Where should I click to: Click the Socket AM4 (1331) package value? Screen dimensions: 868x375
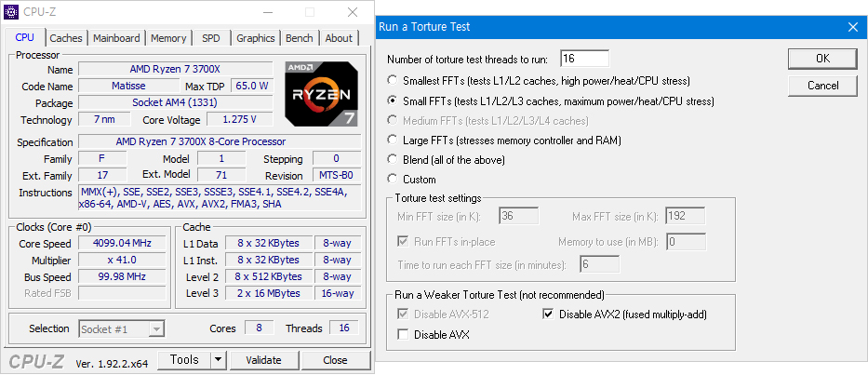176,102
